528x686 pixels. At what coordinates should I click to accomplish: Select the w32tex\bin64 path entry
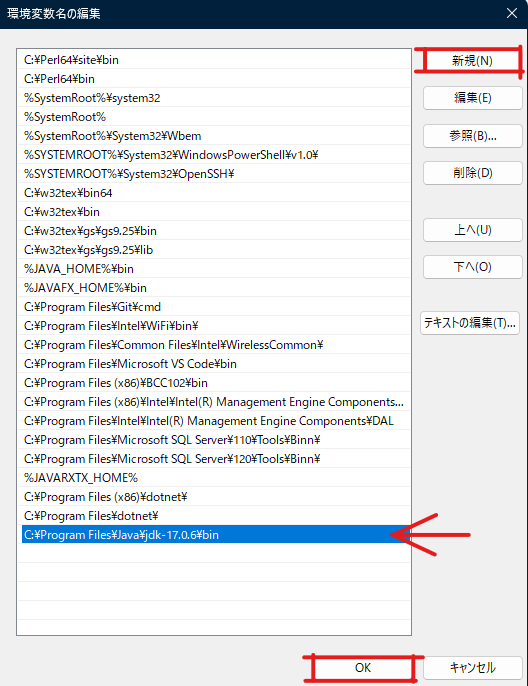214,193
